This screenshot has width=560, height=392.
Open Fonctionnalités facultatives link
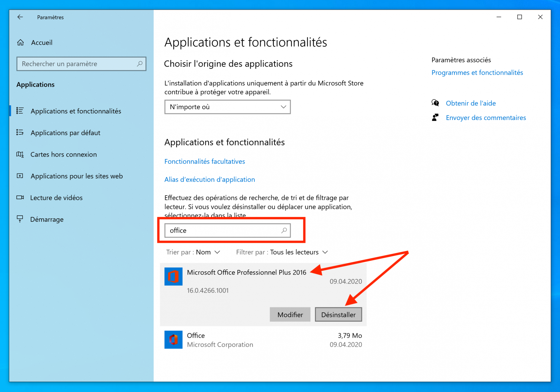click(x=205, y=162)
